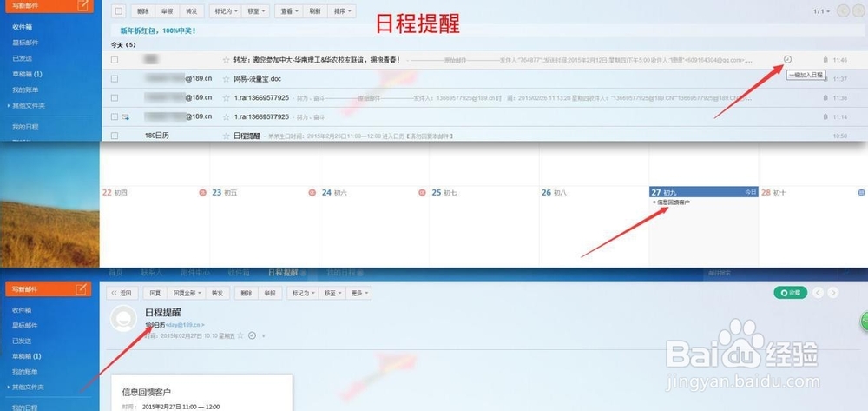Check the box for the 11:36 1.rar email
The width and height of the screenshot is (868, 411).
coord(114,97)
